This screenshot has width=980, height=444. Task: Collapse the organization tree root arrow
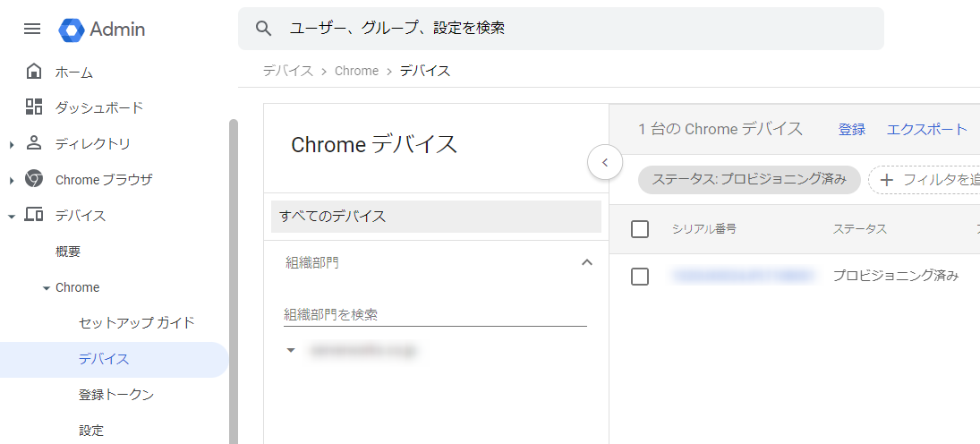tap(290, 350)
